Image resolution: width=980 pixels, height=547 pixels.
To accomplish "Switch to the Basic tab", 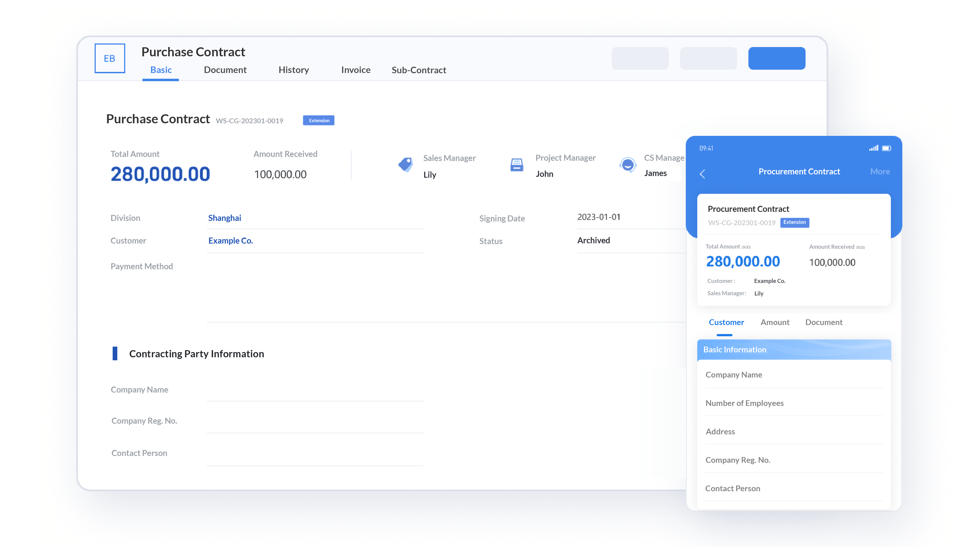I will (x=161, y=70).
